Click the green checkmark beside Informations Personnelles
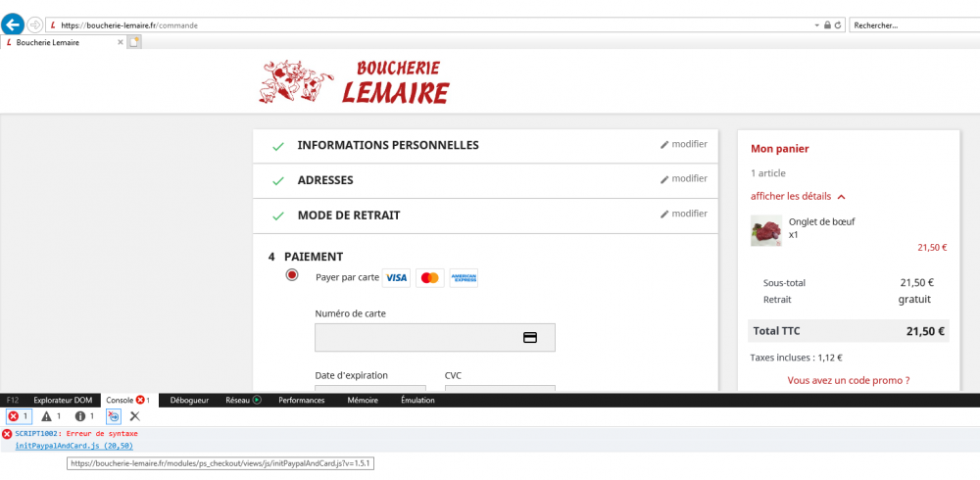This screenshot has width=980, height=480. pyautogui.click(x=278, y=146)
